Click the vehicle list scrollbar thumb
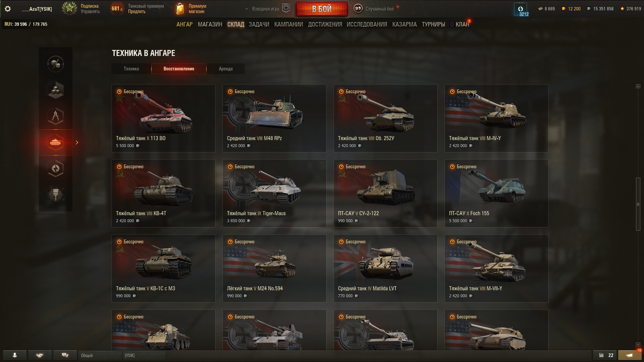The height and width of the screenshot is (362, 644). pyautogui.click(x=638, y=204)
